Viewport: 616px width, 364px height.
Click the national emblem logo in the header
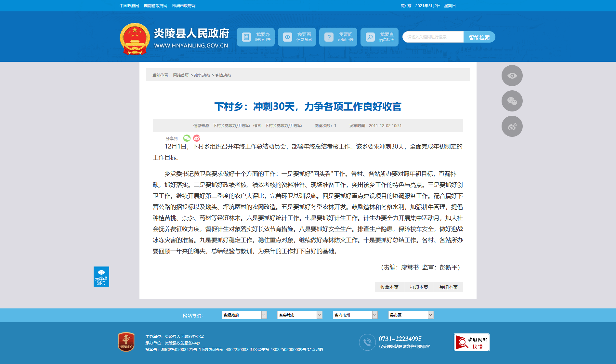coord(135,39)
